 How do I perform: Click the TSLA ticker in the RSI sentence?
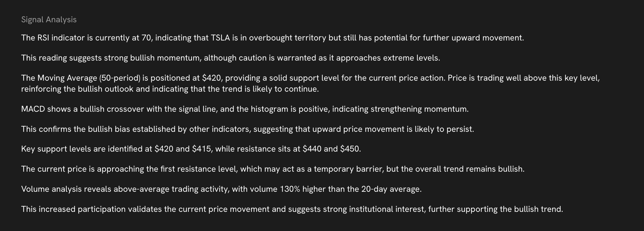point(220,38)
